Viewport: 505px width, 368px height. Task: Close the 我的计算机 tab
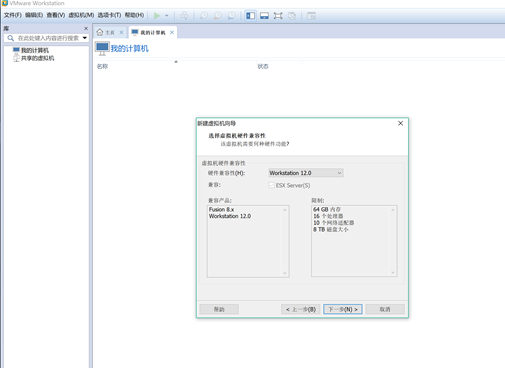pos(172,32)
